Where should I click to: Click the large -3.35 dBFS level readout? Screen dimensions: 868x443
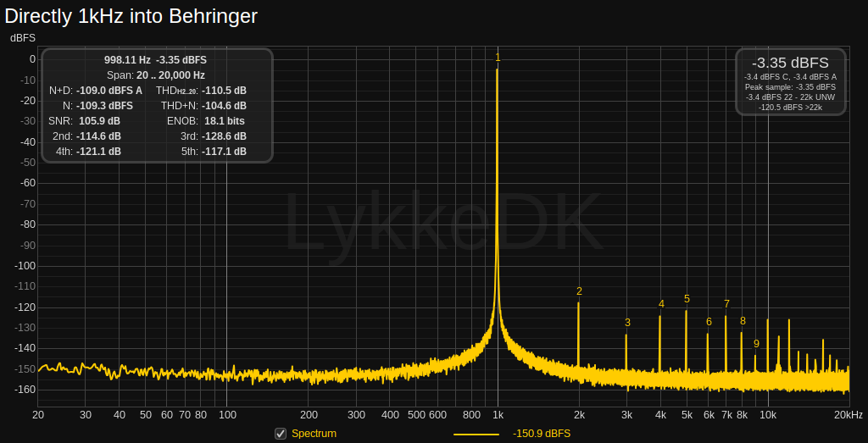coord(790,63)
